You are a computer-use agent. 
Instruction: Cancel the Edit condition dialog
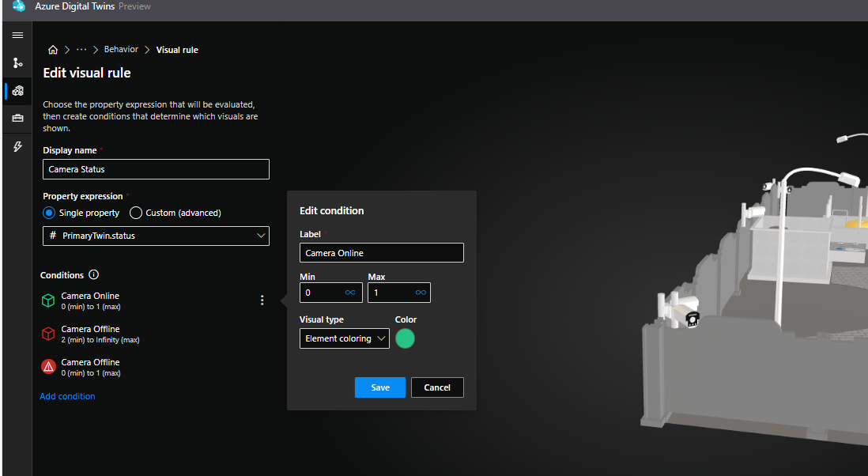click(x=437, y=387)
